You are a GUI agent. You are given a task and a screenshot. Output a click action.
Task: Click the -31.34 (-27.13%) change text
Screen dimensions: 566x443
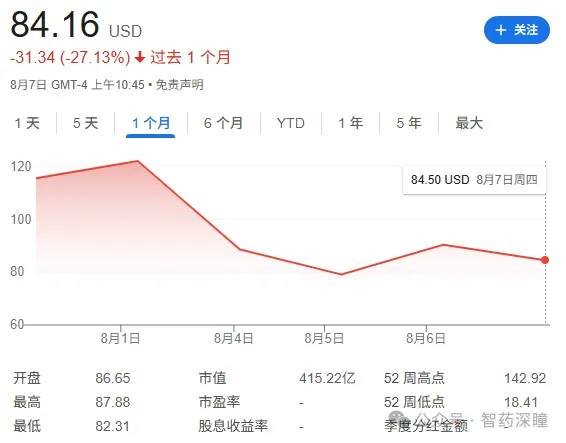(x=70, y=57)
